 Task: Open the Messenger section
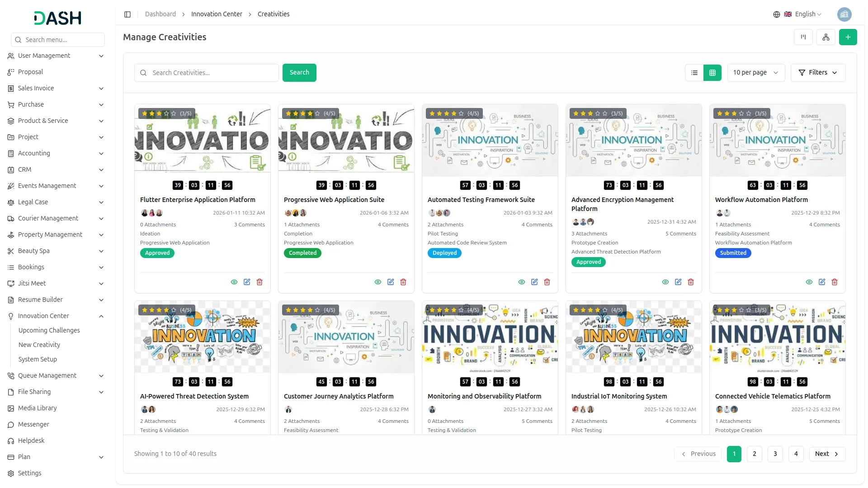coord(33,424)
